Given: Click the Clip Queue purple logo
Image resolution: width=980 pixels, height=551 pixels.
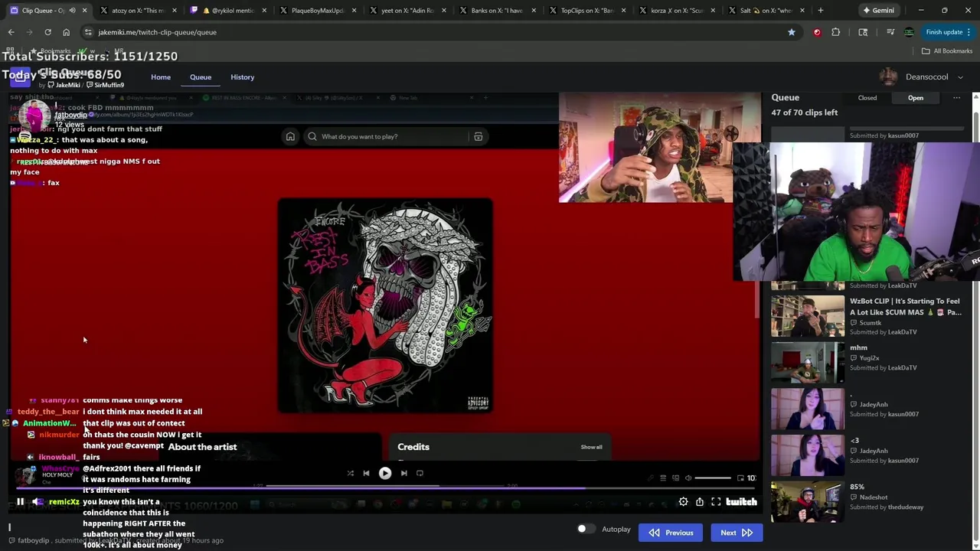Looking at the screenshot, I should (x=19, y=77).
